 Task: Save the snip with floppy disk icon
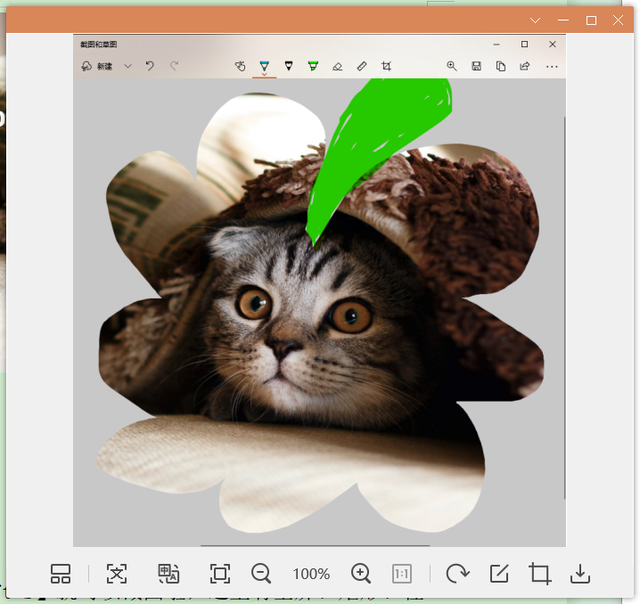click(x=476, y=66)
